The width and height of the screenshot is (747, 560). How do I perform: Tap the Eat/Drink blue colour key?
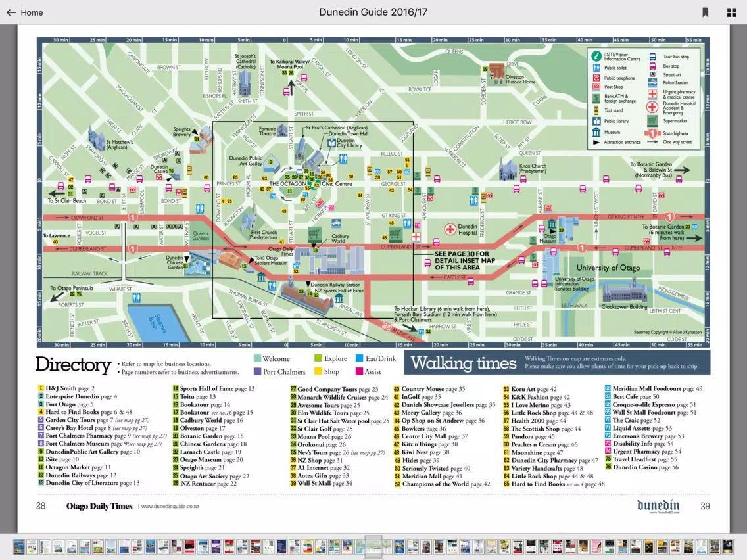tap(359, 358)
